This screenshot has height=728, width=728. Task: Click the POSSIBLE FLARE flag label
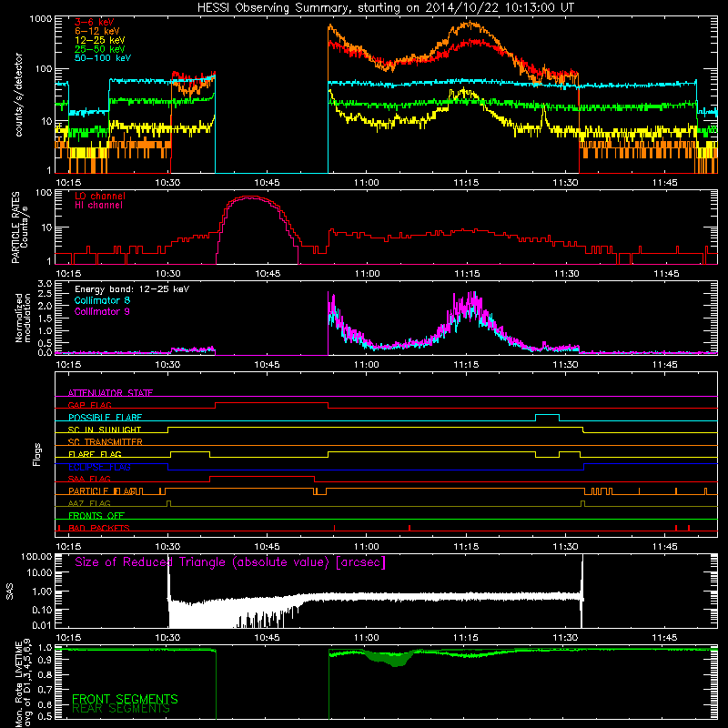[105, 418]
